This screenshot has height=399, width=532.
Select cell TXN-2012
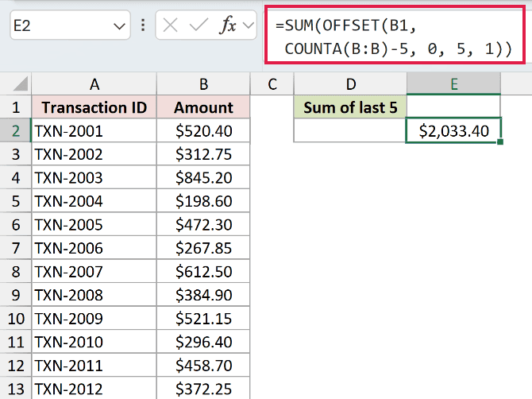click(x=94, y=388)
